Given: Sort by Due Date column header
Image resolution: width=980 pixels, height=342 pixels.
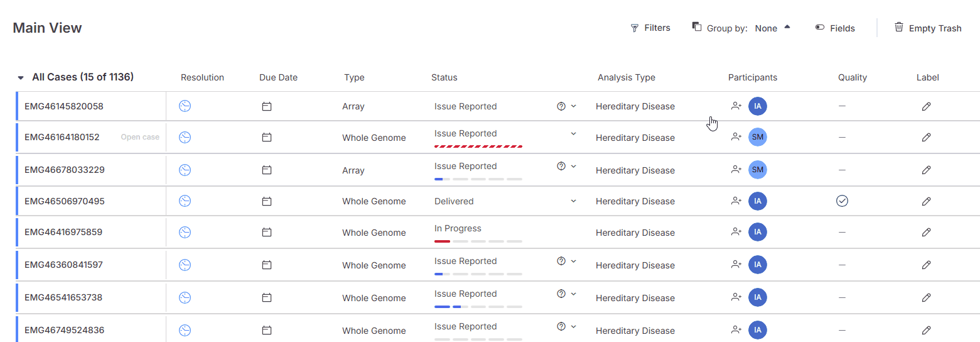Looking at the screenshot, I should (278, 78).
